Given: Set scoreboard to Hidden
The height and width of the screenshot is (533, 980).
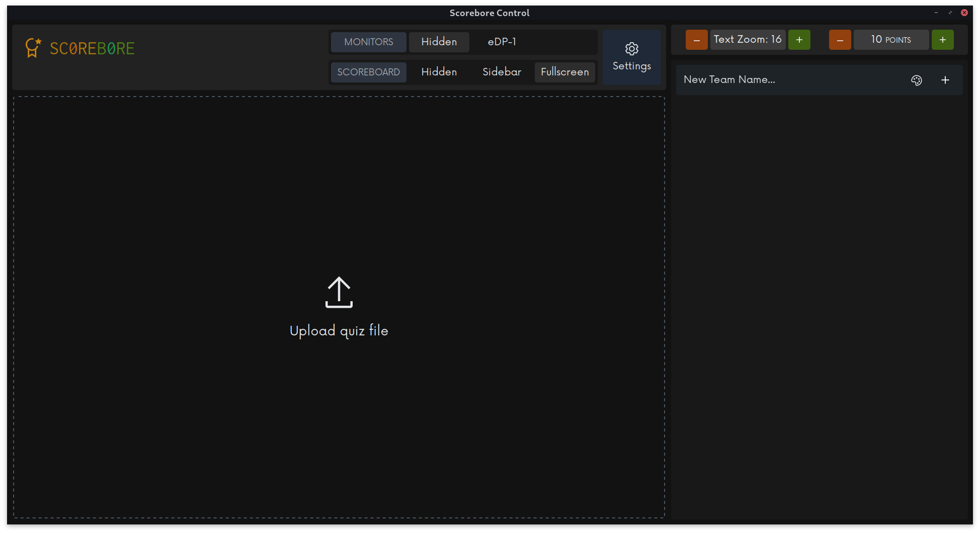Looking at the screenshot, I should pos(439,72).
